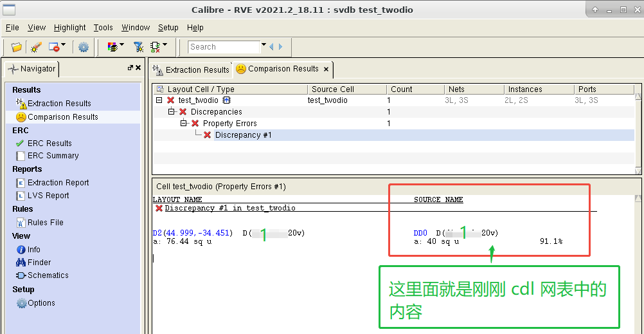The image size is (644, 334).
Task: Open the Tools menu
Action: tap(103, 28)
